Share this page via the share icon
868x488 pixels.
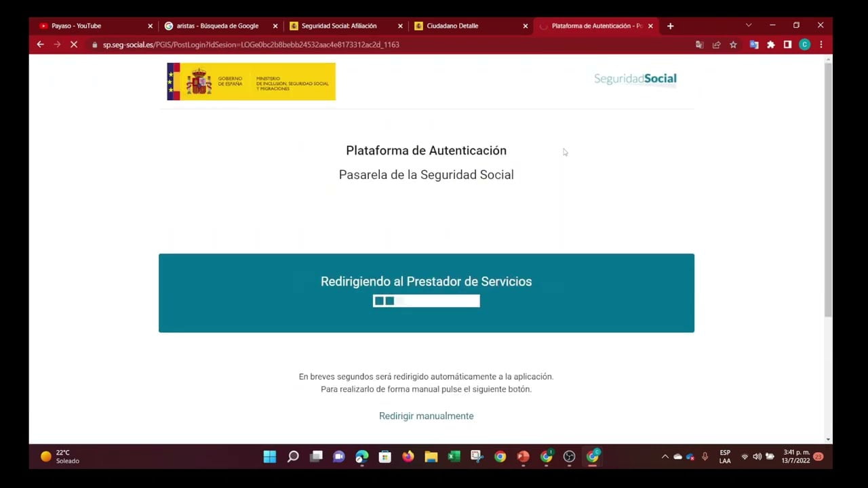tap(716, 45)
